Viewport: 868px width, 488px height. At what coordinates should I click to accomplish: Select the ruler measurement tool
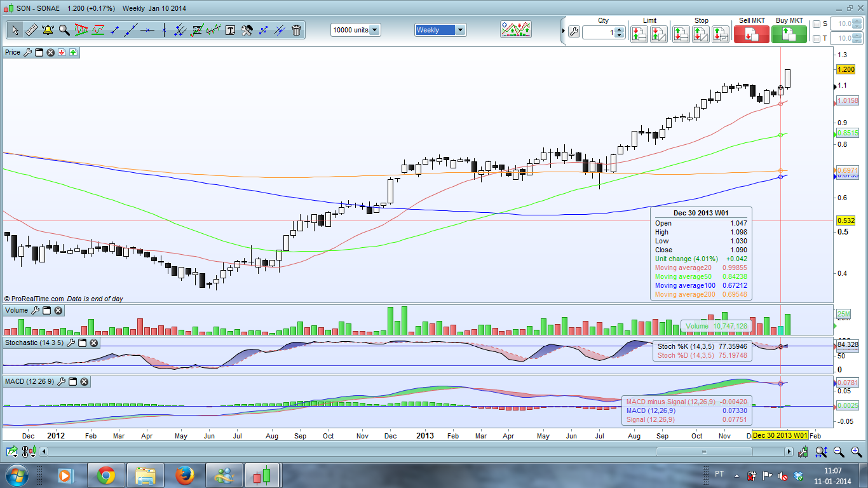pos(31,30)
